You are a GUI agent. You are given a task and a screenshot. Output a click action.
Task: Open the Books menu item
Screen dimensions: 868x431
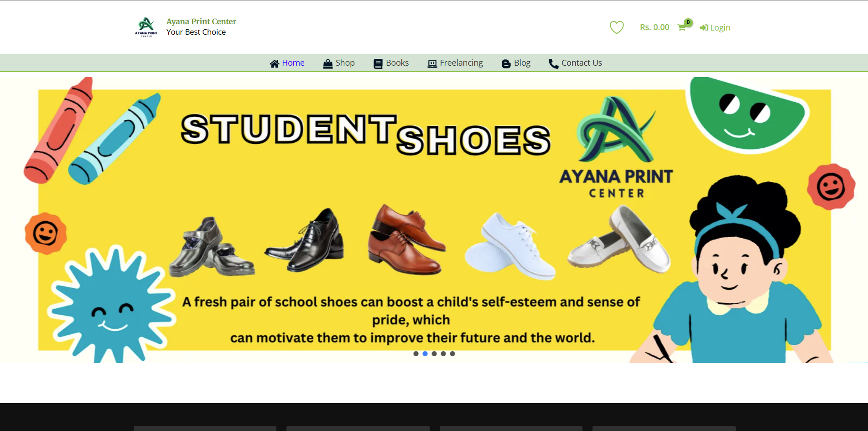[397, 63]
